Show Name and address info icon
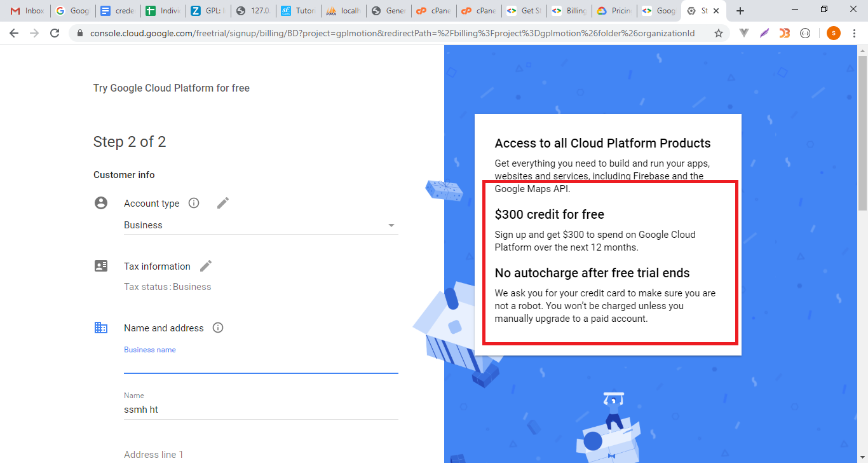 [218, 328]
